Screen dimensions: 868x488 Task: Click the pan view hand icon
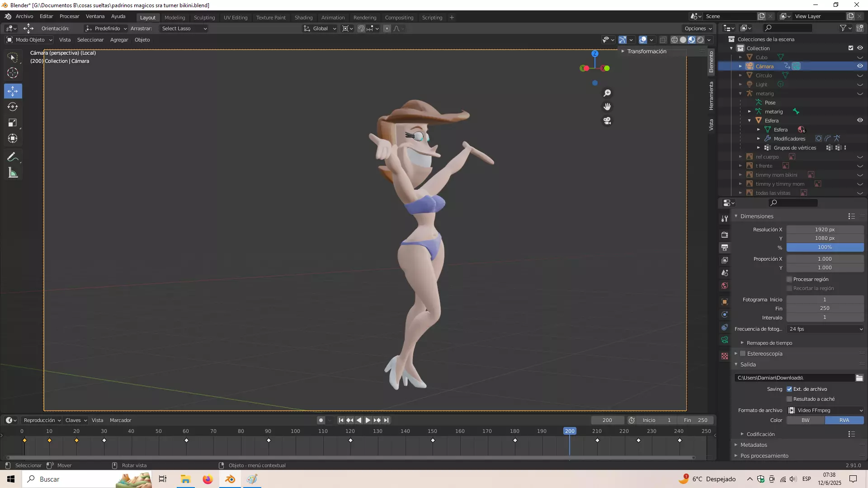tap(607, 107)
